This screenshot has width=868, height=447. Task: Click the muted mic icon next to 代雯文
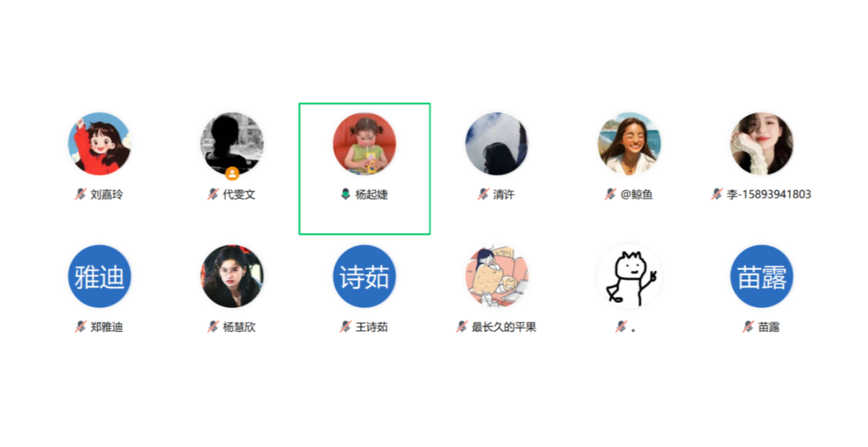(x=213, y=195)
